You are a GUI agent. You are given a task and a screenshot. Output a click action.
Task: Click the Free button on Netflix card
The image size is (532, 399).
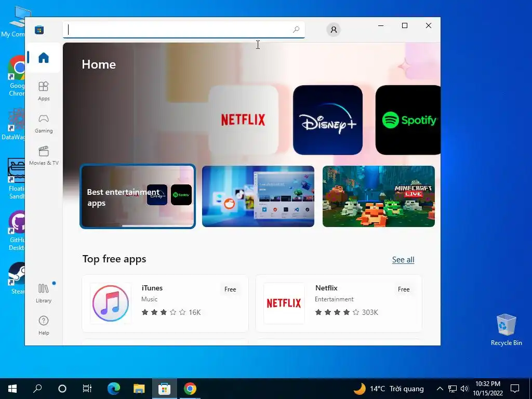(x=404, y=289)
